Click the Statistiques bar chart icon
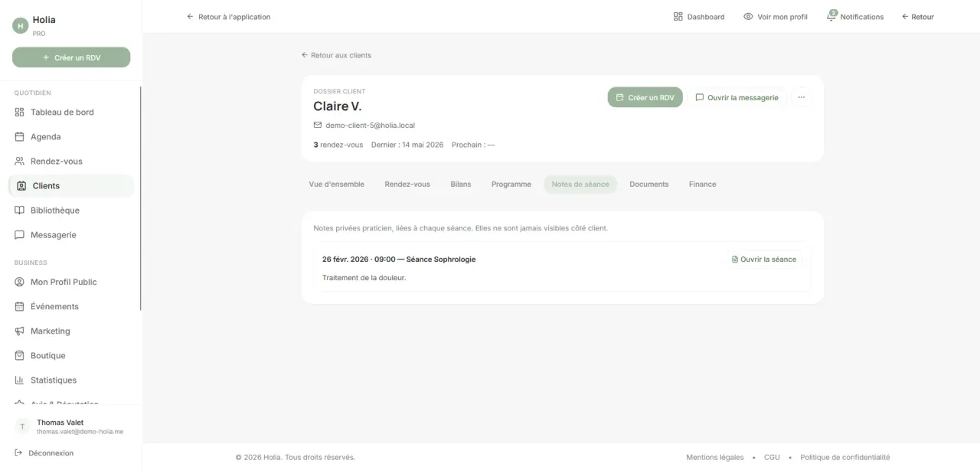 (x=20, y=380)
